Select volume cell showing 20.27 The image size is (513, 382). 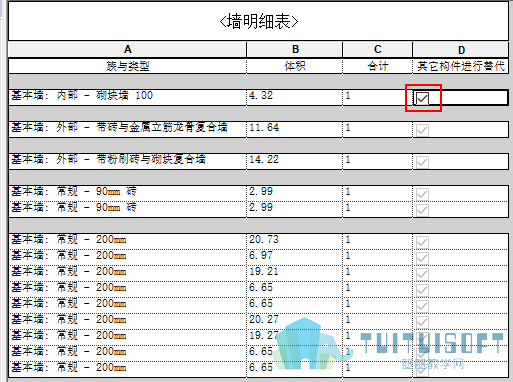coord(295,320)
